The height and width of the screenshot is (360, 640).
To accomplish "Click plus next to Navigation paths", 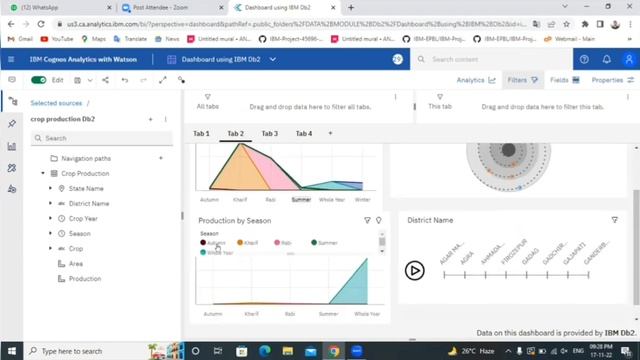I will coord(161,158).
